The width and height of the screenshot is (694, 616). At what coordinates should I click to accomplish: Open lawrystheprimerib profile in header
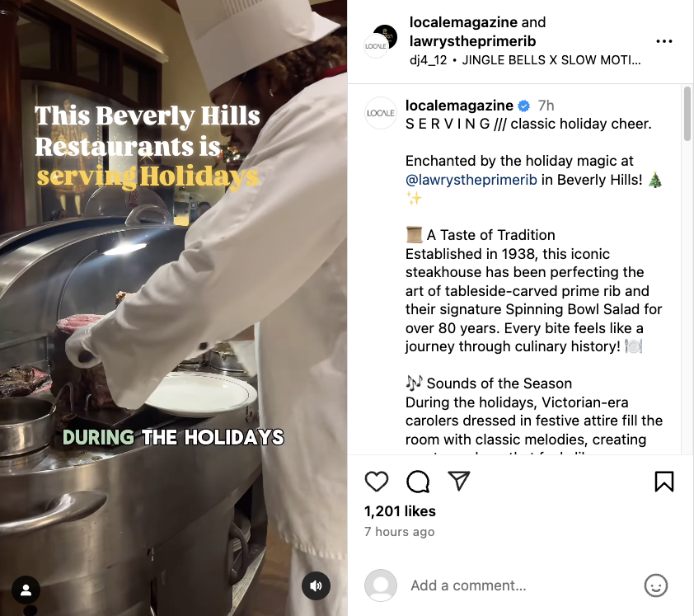473,41
